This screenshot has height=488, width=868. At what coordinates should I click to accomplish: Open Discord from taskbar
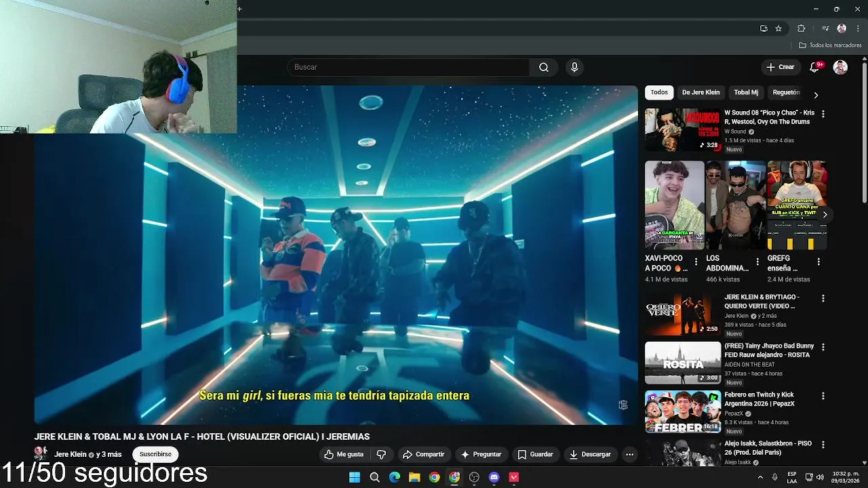coord(494,477)
